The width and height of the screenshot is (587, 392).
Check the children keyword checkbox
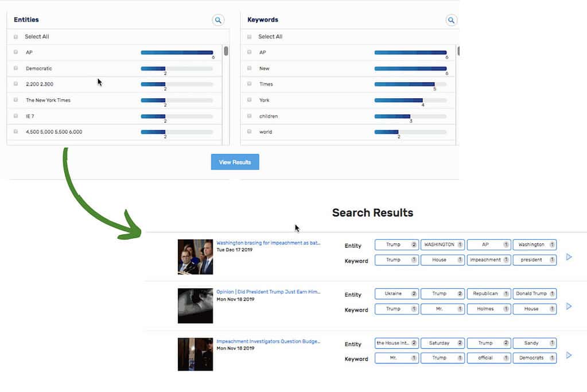click(248, 115)
